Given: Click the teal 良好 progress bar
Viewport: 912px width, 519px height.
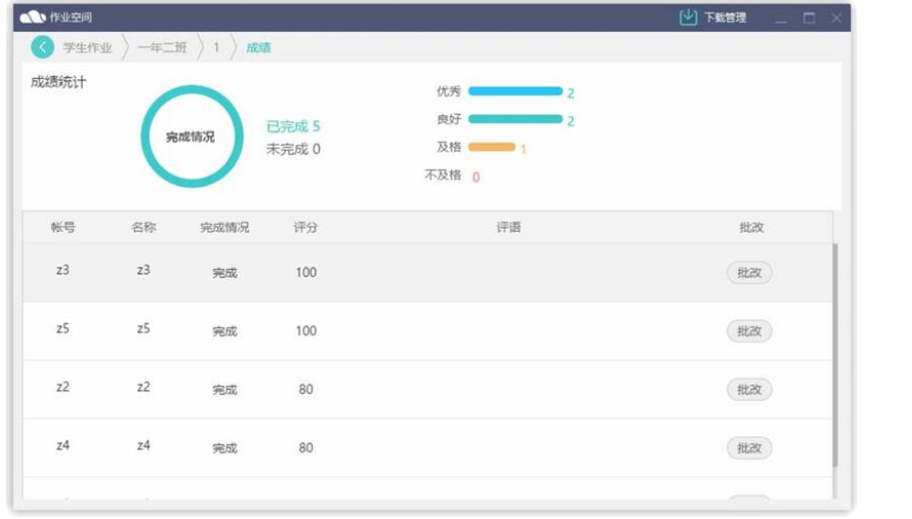Looking at the screenshot, I should click(x=515, y=120).
